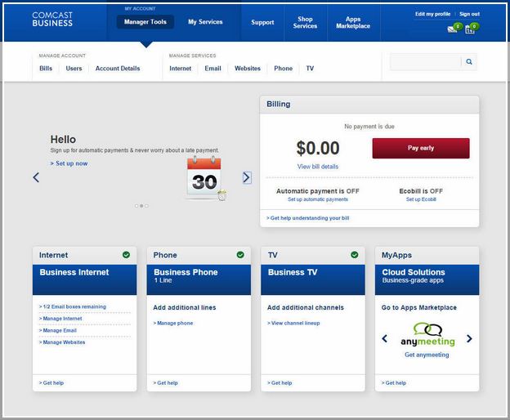The height and width of the screenshot is (420, 510).
Task: Click the Get anymeeting link
Action: pos(427,355)
